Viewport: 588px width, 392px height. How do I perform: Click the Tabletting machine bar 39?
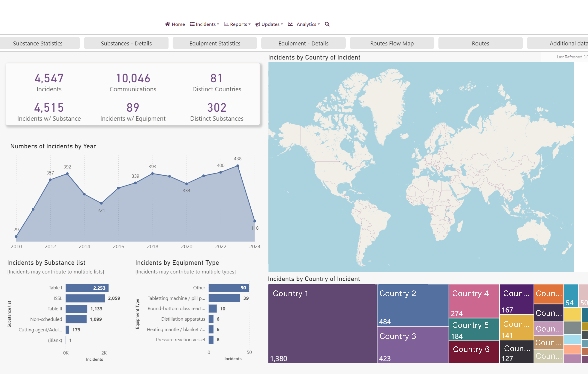pos(225,298)
